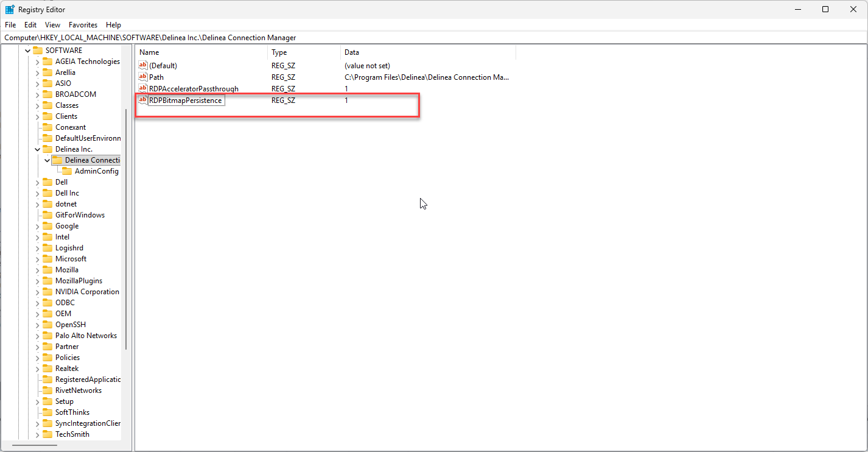This screenshot has width=868, height=452.
Task: Select the NVIDIA Corporation folder icon
Action: (47, 292)
